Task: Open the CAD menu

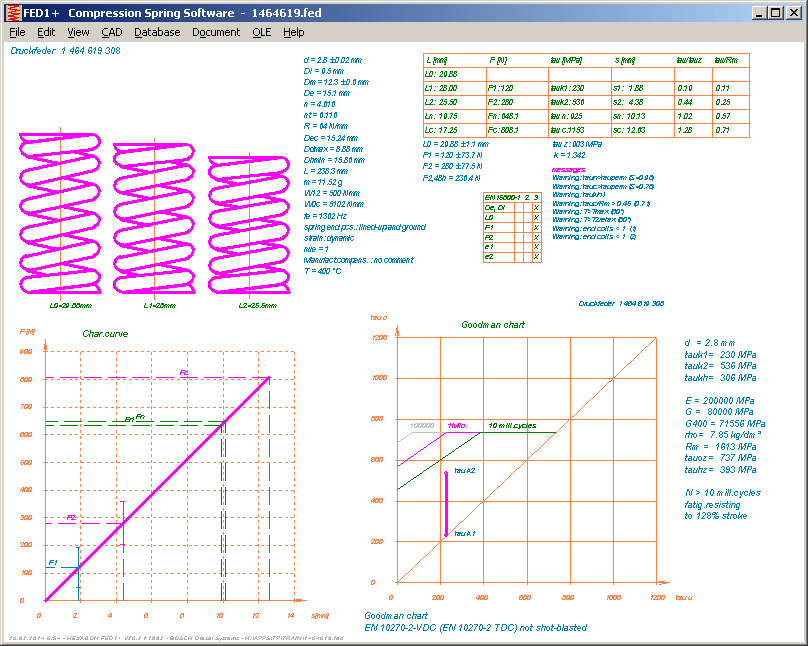Action: (x=112, y=32)
